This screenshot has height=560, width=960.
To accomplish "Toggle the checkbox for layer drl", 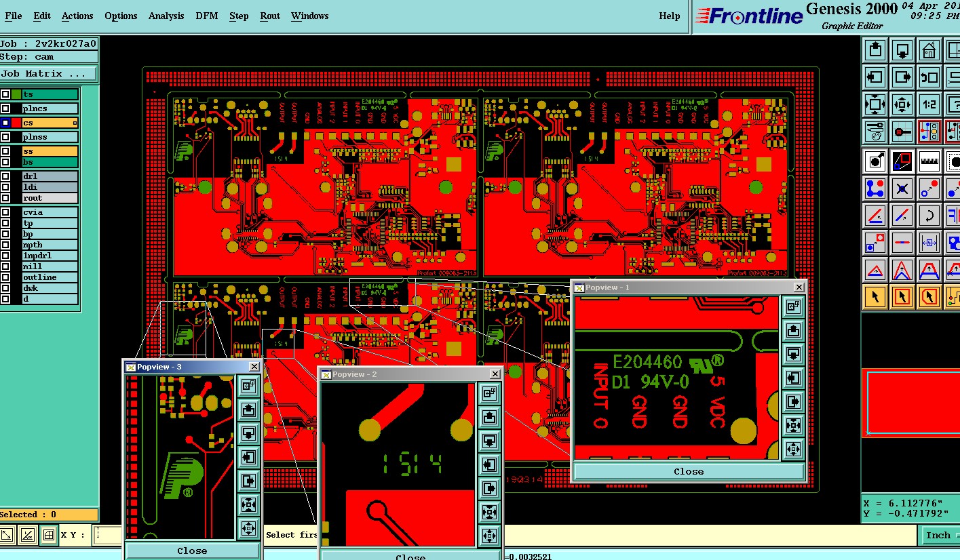I will [x=5, y=176].
